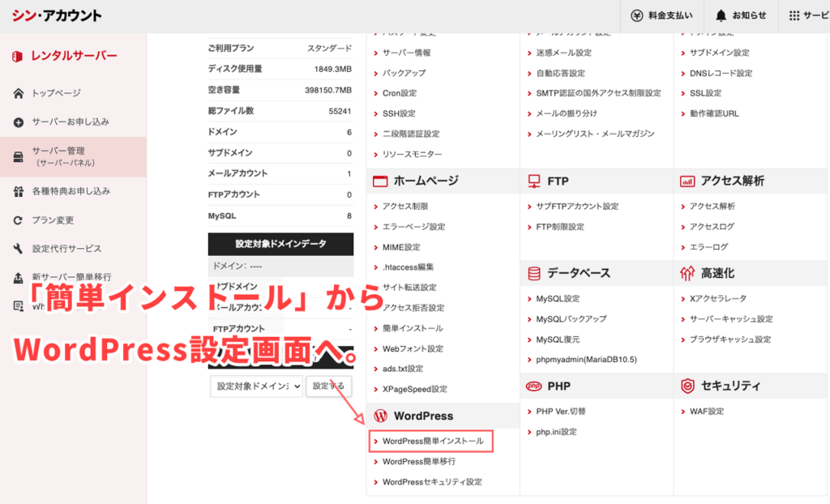Open the phpmyadmin(MariaDB10.5) link
The image size is (830, 504).
(587, 360)
